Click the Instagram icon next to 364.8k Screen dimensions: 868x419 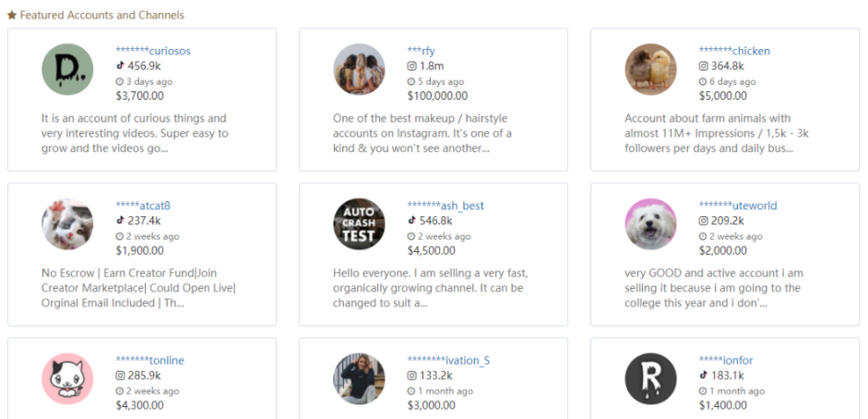click(703, 66)
